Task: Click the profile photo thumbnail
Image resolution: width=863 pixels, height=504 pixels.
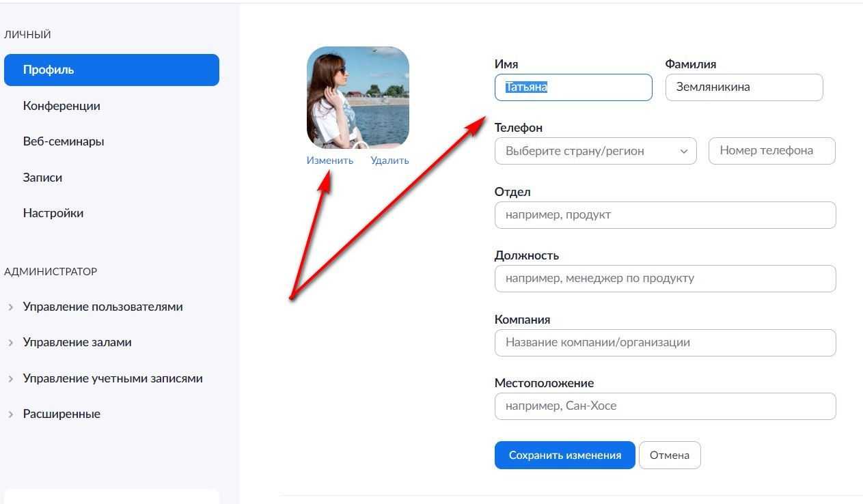Action: 358,98
